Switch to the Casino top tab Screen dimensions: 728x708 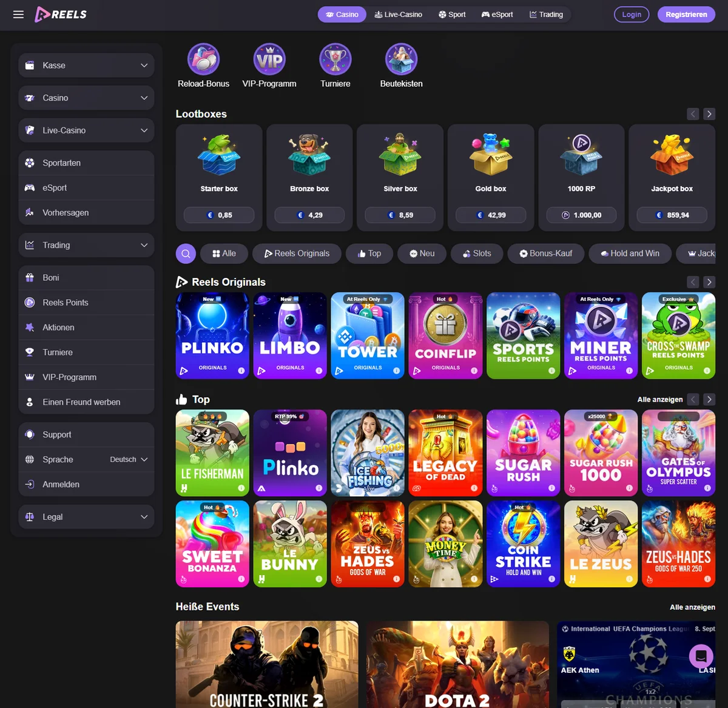pos(342,15)
